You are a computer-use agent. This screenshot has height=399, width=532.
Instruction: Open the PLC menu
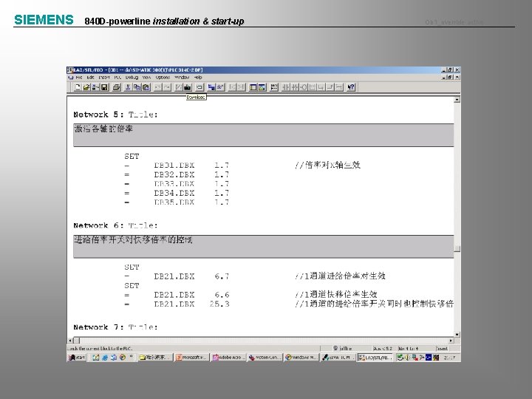tap(117, 78)
